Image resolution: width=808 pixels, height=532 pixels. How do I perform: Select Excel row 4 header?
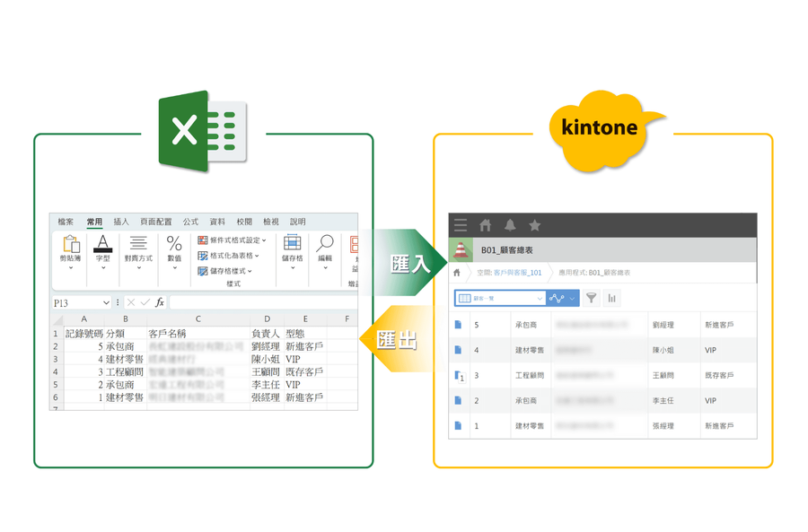(x=56, y=371)
